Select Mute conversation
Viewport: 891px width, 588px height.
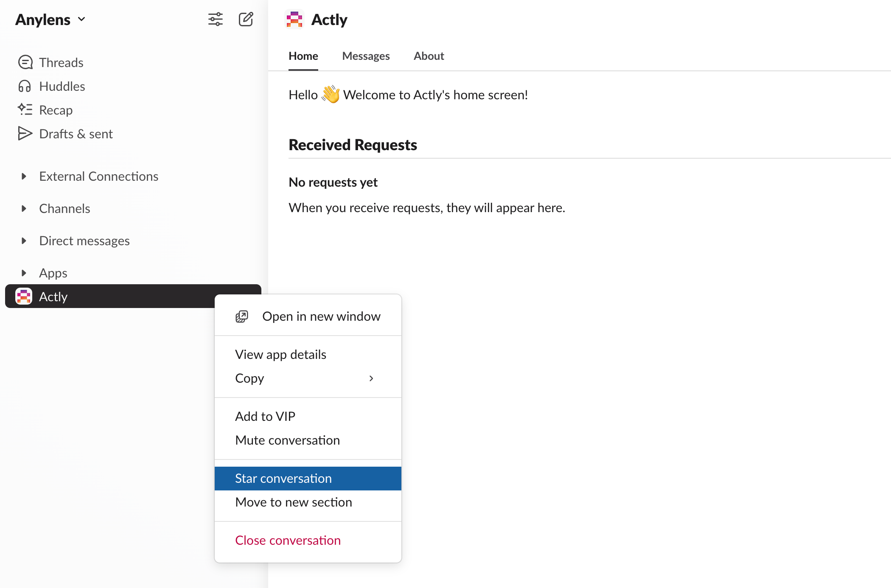308,440
